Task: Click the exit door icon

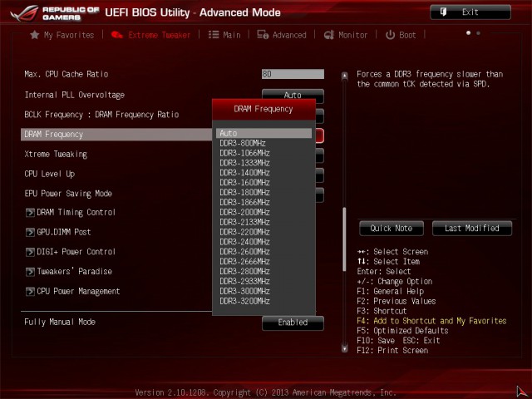Action: click(443, 12)
